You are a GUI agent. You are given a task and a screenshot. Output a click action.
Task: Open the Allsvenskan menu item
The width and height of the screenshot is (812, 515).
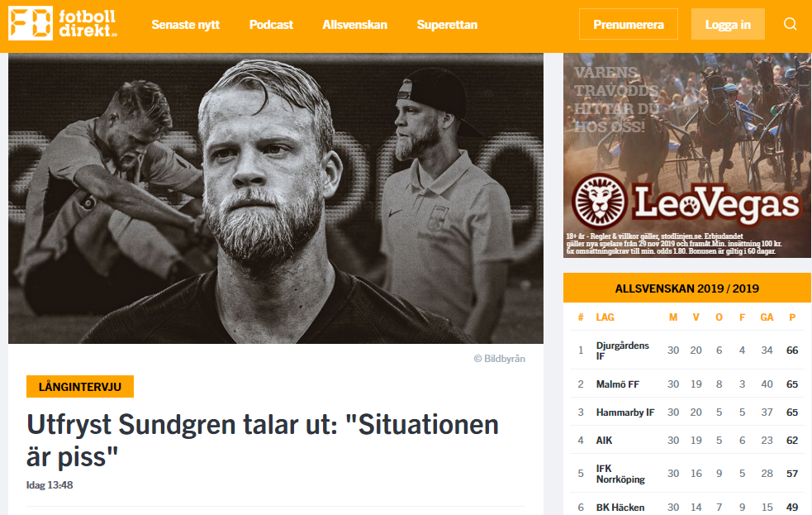pyautogui.click(x=354, y=24)
